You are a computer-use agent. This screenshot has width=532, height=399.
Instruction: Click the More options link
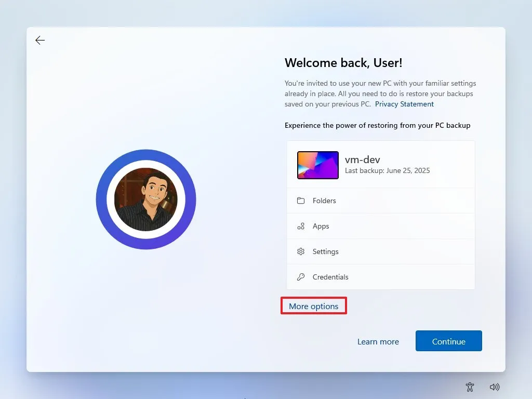pyautogui.click(x=314, y=307)
